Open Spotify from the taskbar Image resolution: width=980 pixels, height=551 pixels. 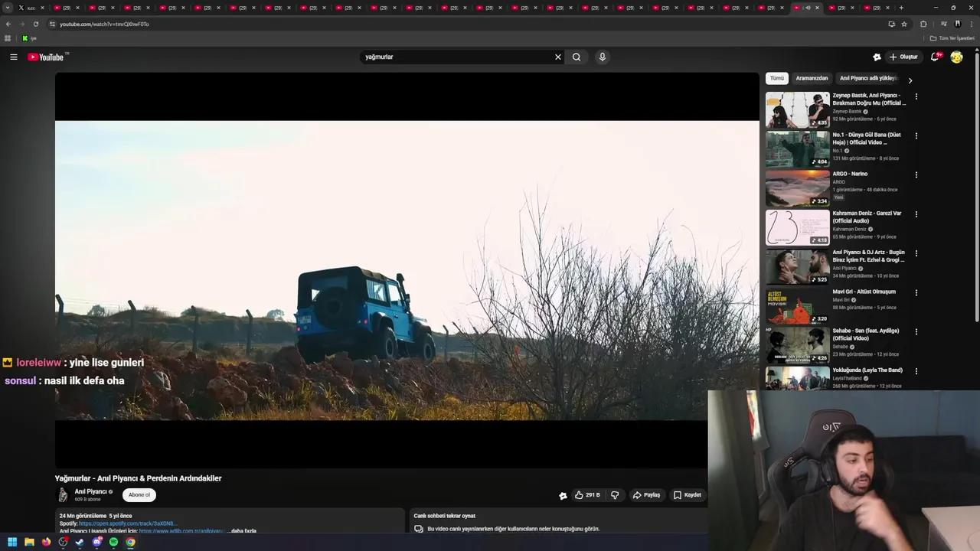113,542
